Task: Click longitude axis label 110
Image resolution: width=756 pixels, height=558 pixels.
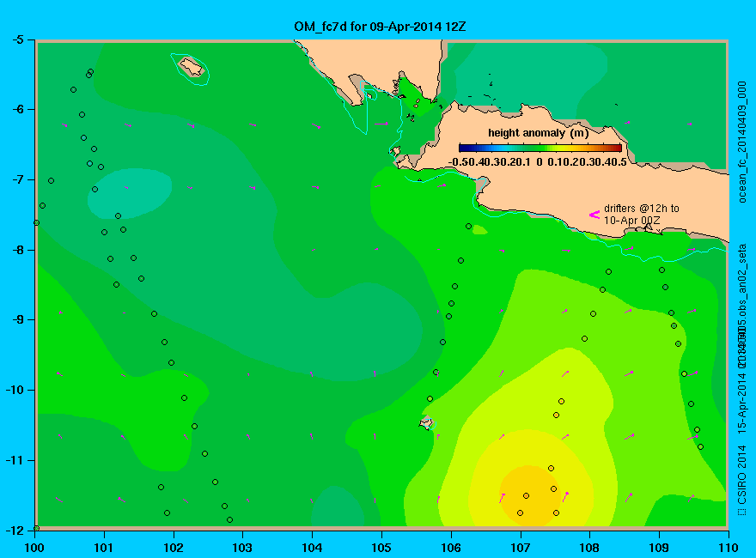Action: tap(729, 548)
